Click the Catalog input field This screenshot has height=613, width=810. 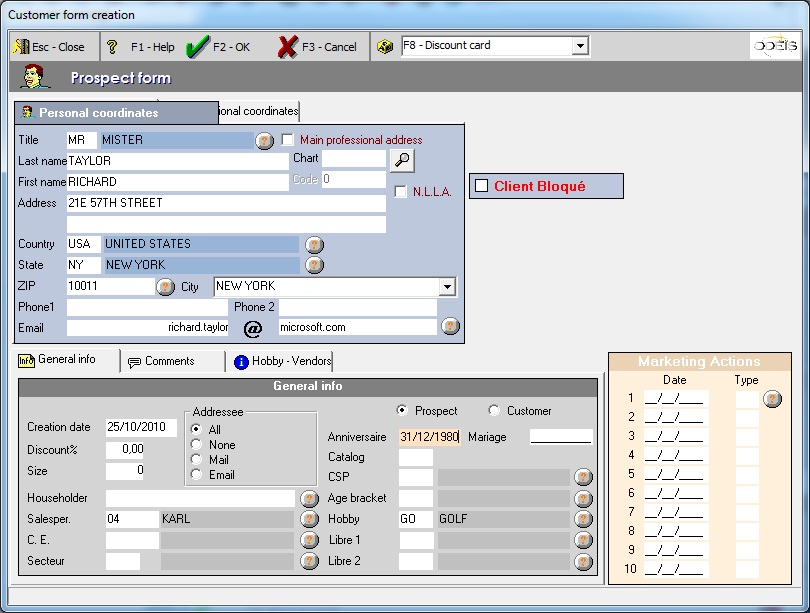coord(416,457)
